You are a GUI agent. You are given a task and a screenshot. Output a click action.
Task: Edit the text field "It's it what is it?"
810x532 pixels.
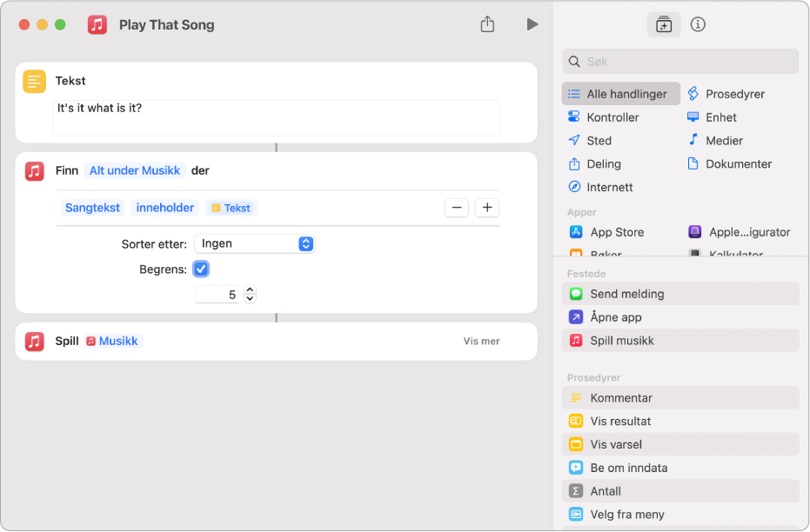pos(276,118)
